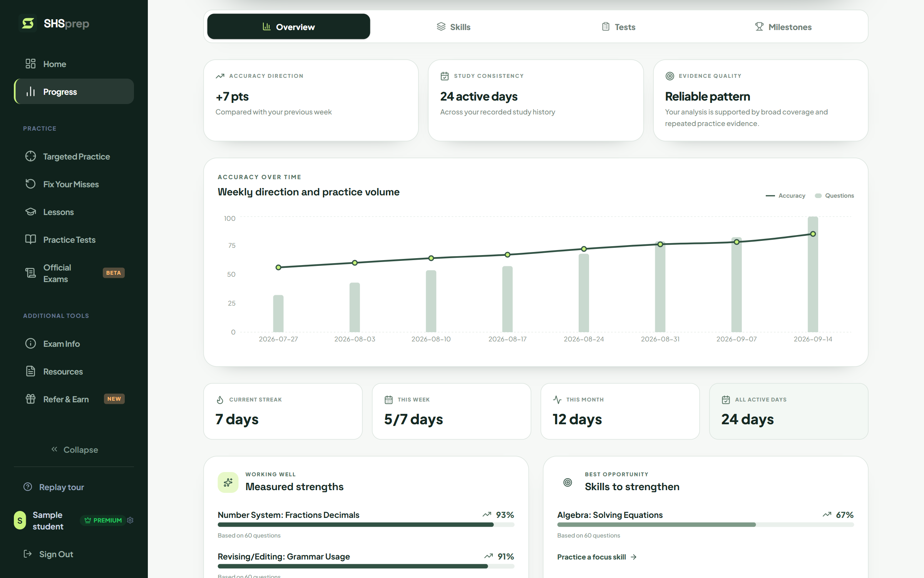Click the Targeted Practice crosshair icon
924x578 pixels.
coord(30,156)
